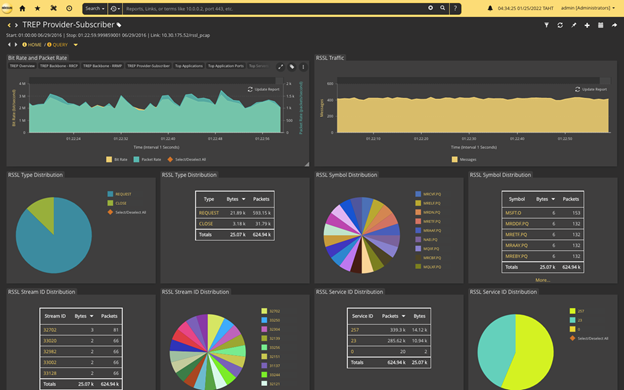Toggle Bit Rate series in chart legend
This screenshot has width=624, height=390.
coord(117,159)
